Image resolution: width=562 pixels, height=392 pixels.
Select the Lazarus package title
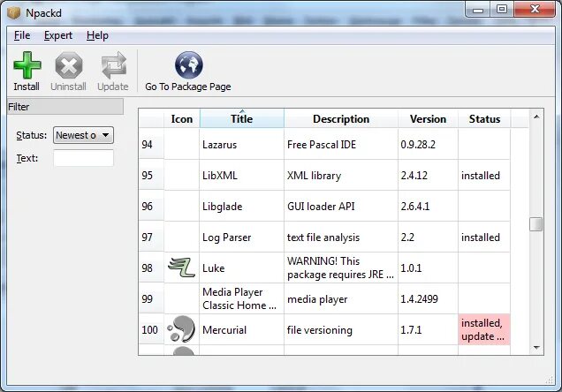point(220,145)
